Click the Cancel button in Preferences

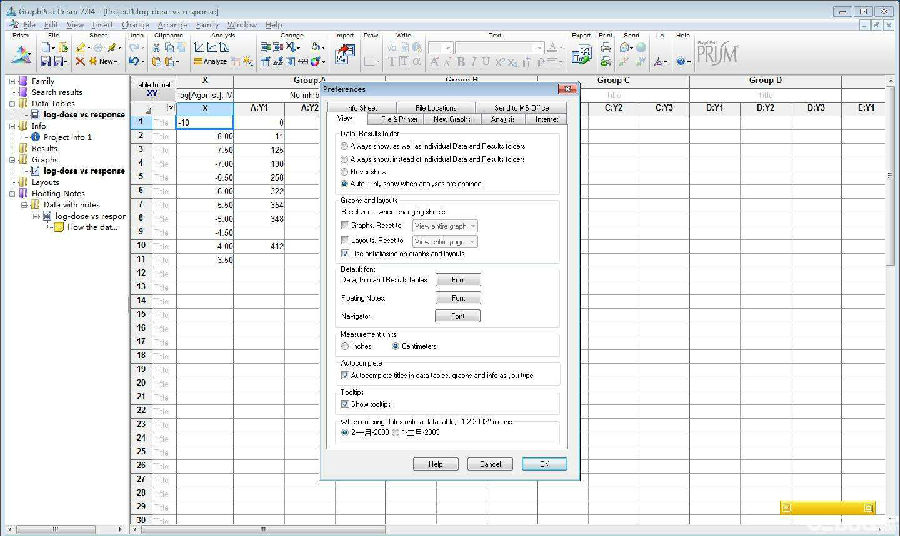(490, 464)
